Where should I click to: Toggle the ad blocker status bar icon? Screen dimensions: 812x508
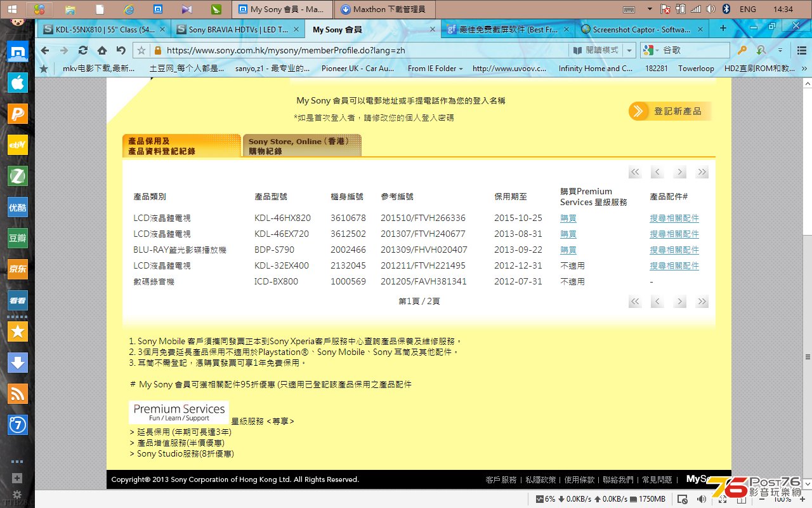(x=683, y=499)
